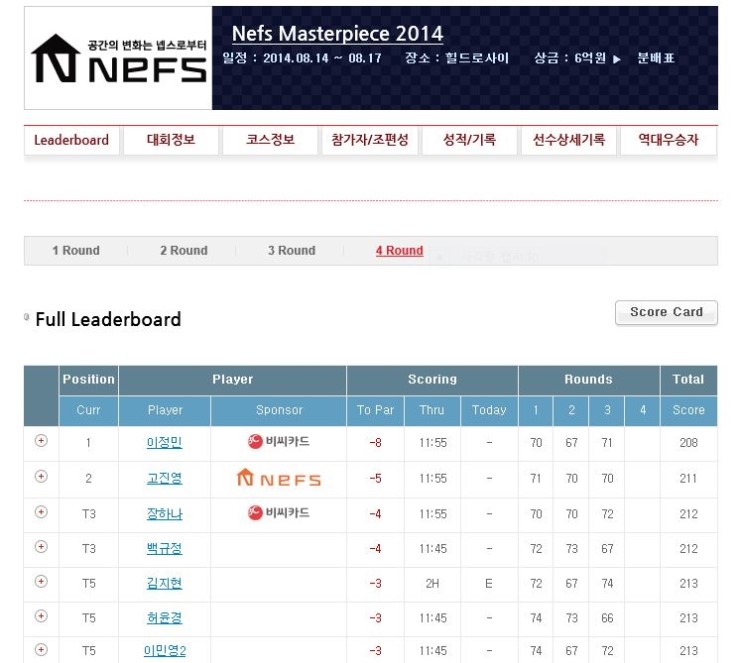
Task: Expand row details for player 고진영
Action: (x=41, y=477)
